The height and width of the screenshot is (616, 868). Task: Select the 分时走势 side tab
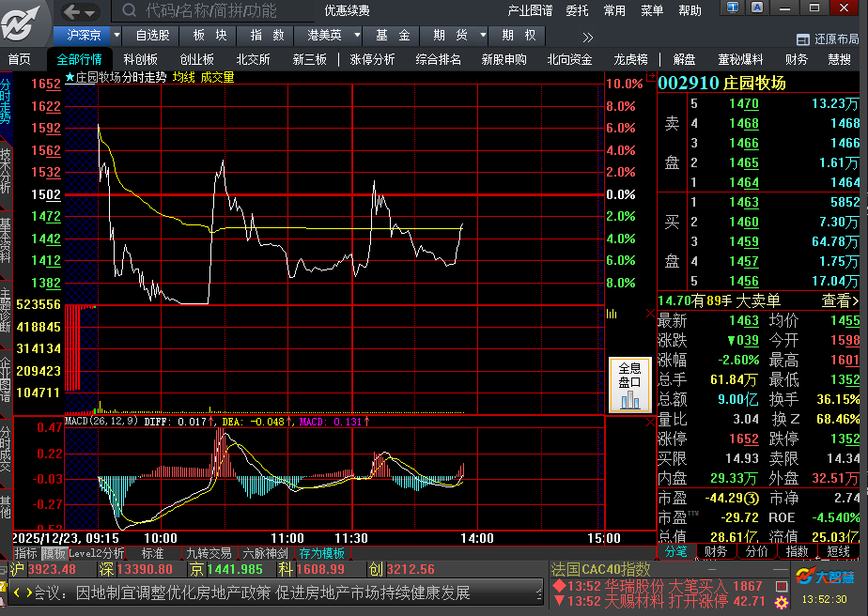coord(6,101)
